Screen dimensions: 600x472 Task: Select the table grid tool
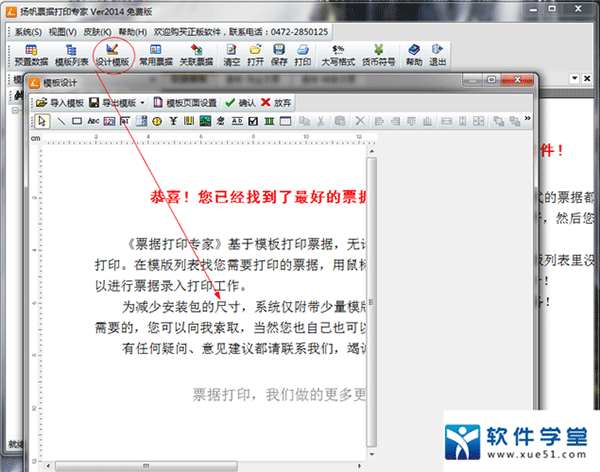coord(285,121)
